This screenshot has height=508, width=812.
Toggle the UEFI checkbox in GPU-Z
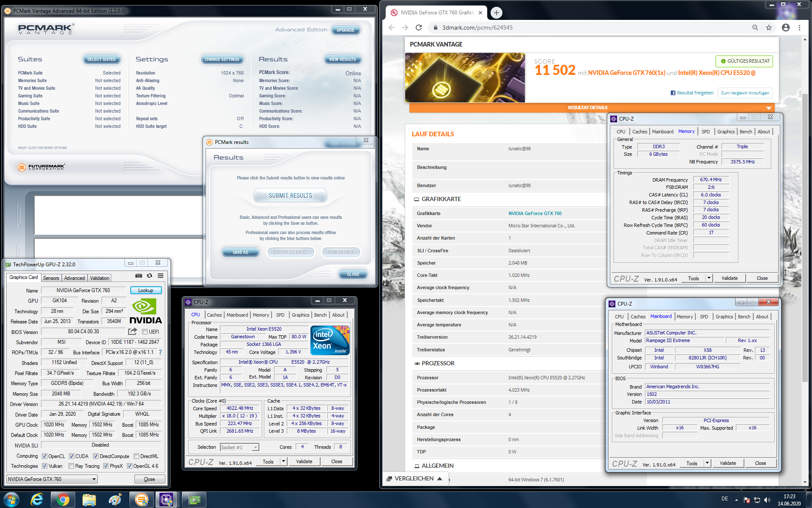[x=145, y=331]
